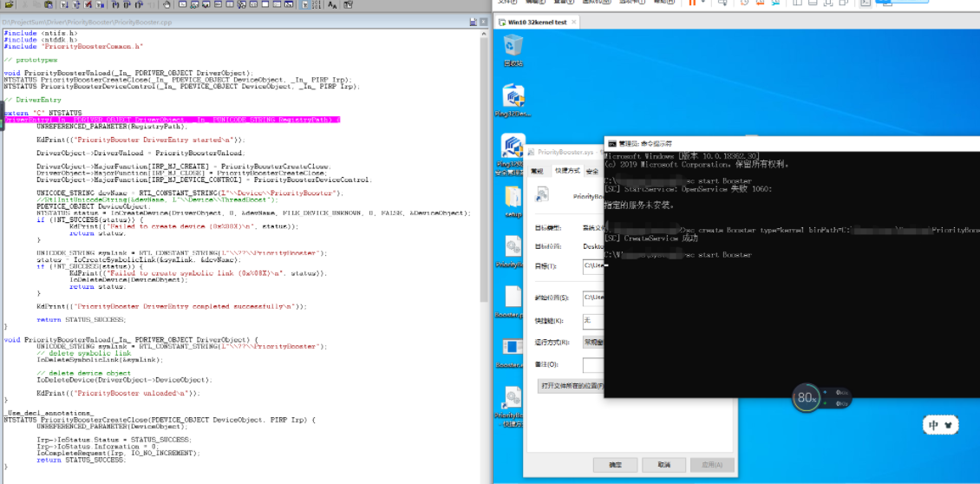Switch to the 常规 tab in properties dialog

[x=537, y=171]
